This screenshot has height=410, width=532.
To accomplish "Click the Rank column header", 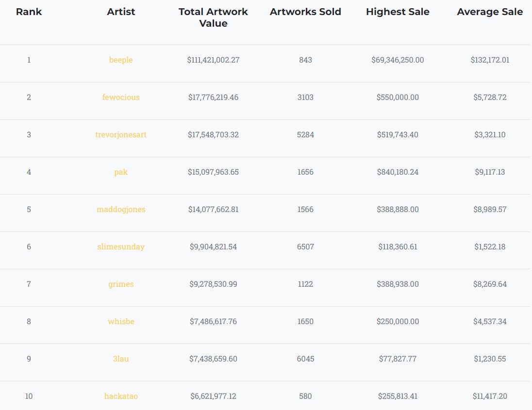I will tap(29, 12).
